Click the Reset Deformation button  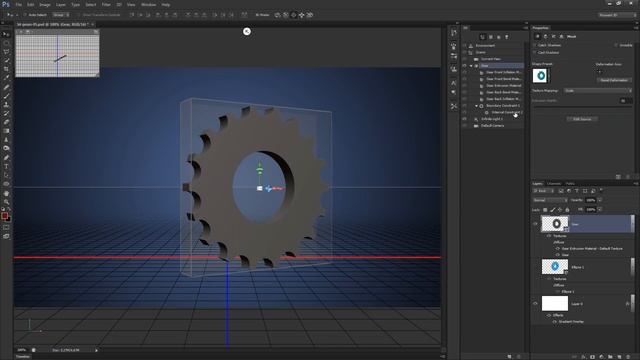click(614, 80)
